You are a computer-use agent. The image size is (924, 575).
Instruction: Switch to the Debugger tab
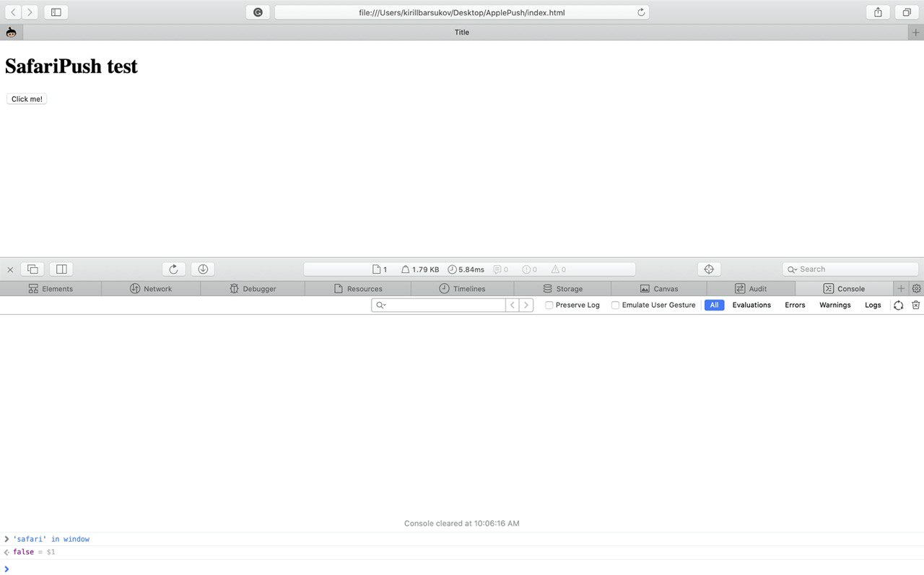tap(253, 288)
